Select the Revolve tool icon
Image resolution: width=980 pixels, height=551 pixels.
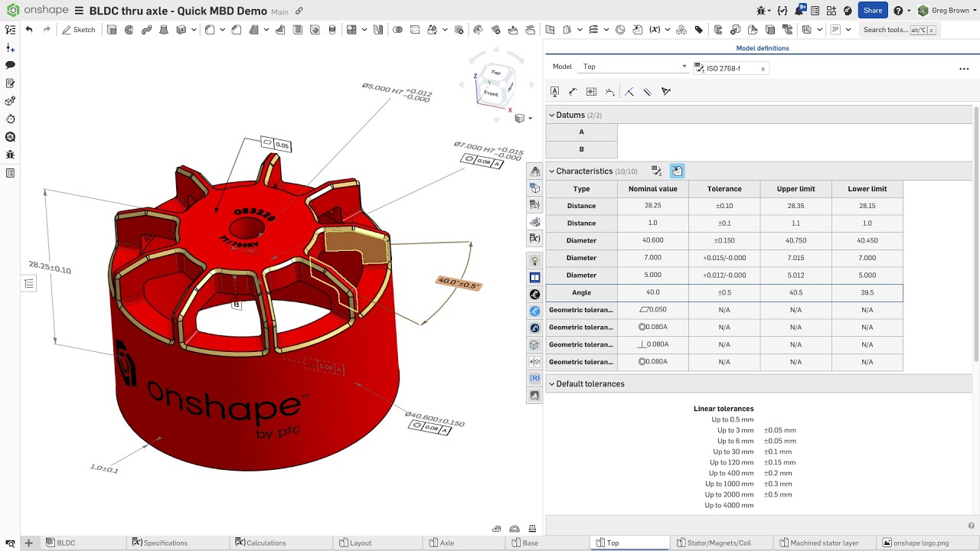point(129,30)
